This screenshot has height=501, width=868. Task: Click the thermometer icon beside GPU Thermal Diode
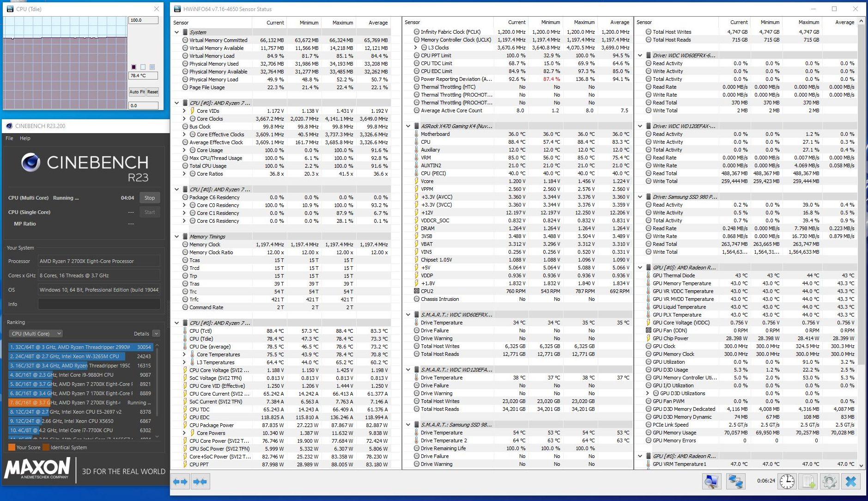(648, 275)
